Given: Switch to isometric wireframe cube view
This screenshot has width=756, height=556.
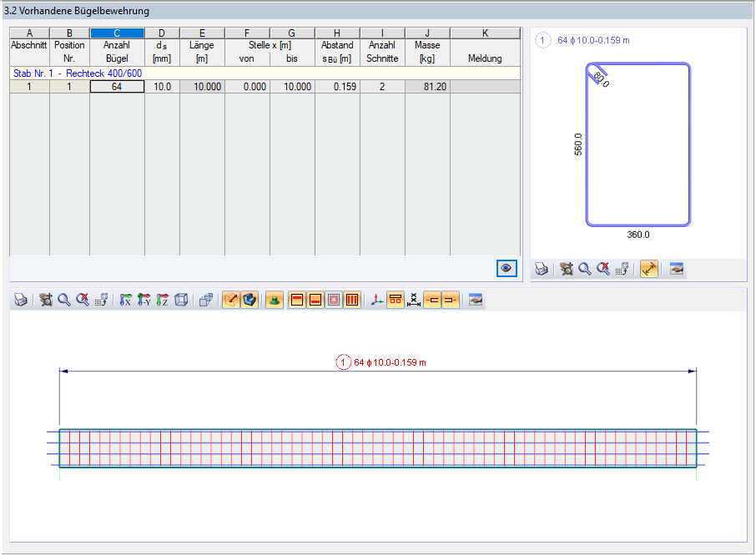Looking at the screenshot, I should point(181,300).
